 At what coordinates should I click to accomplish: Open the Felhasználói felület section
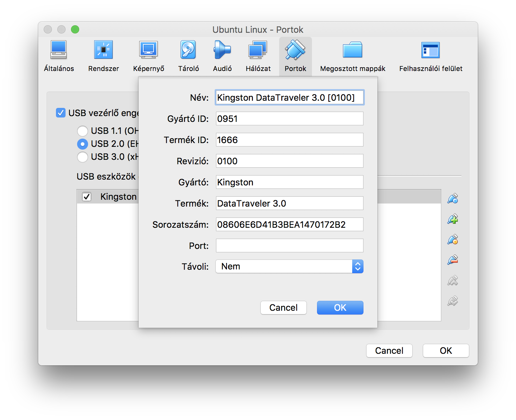tap(431, 56)
